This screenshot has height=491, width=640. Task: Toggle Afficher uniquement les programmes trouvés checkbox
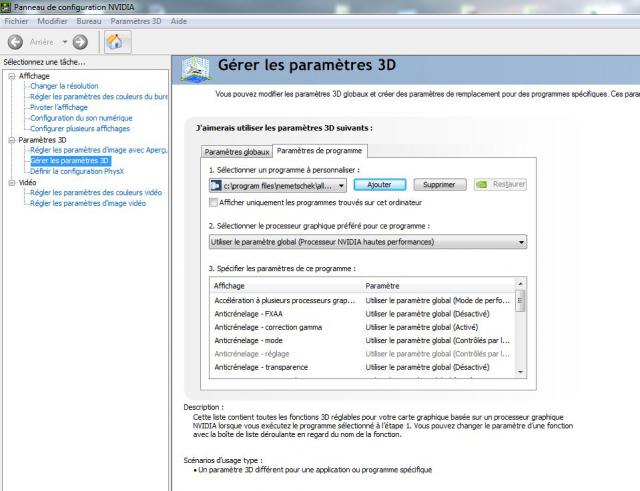coord(213,202)
